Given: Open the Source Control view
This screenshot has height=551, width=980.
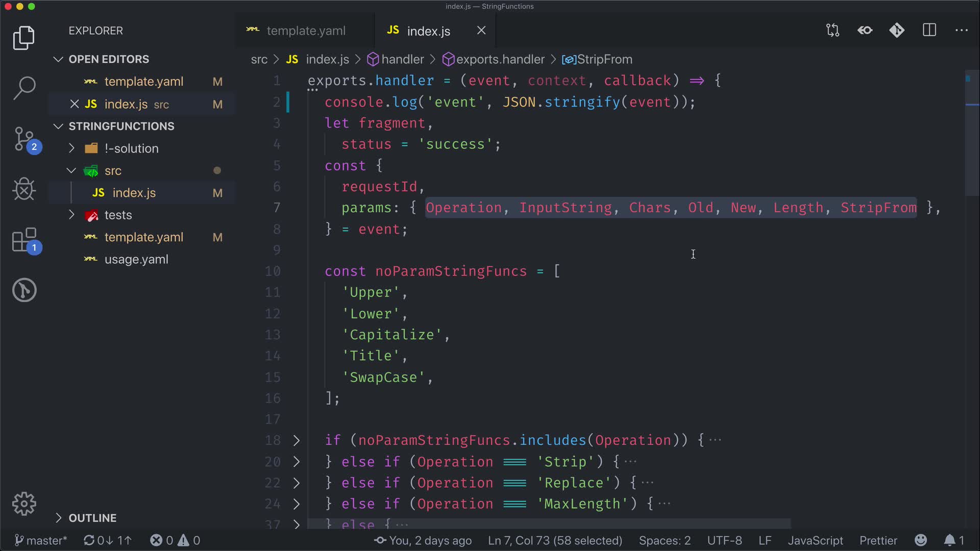Looking at the screenshot, I should [24, 139].
